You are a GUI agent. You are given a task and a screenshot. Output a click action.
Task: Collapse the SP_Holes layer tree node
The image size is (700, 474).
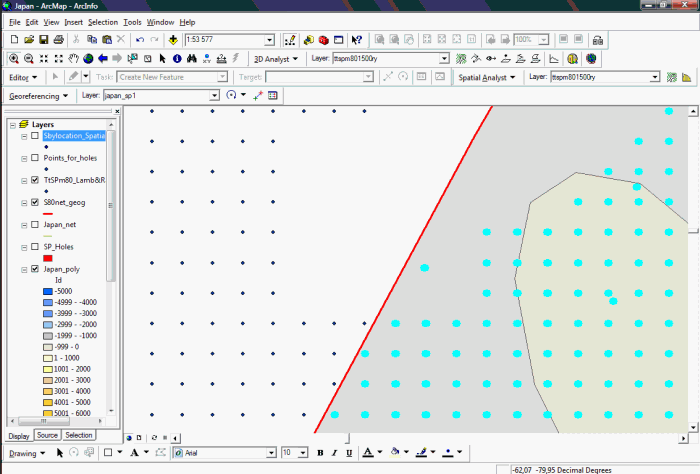pyautogui.click(x=24, y=246)
